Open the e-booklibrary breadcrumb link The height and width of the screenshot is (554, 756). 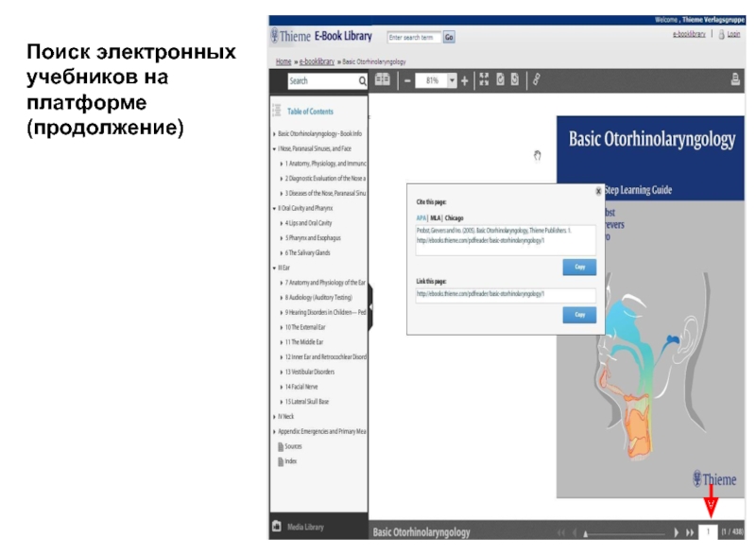pos(317,61)
